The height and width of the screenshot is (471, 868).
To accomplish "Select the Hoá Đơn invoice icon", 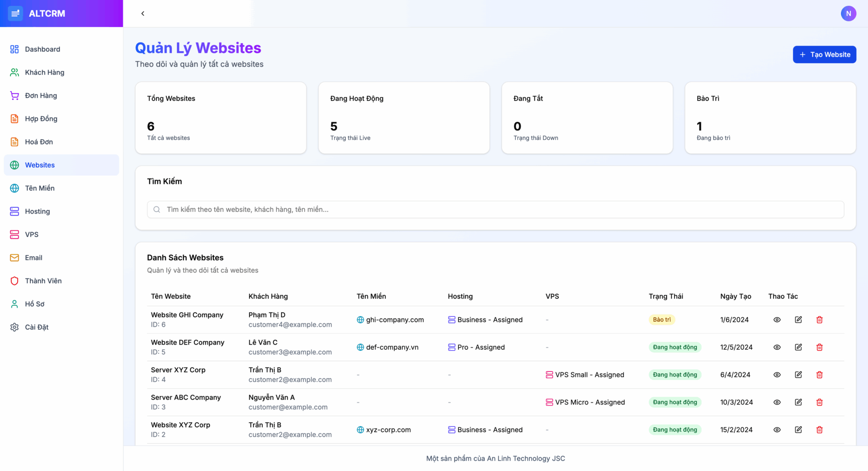I will (x=14, y=142).
